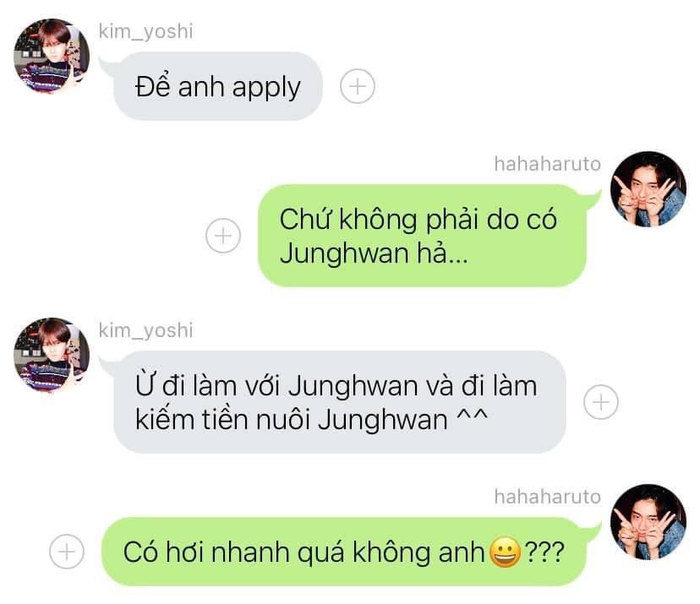Click plus icon beside "Để anh apply" message
Screen dimensions: 700x604
click(357, 86)
